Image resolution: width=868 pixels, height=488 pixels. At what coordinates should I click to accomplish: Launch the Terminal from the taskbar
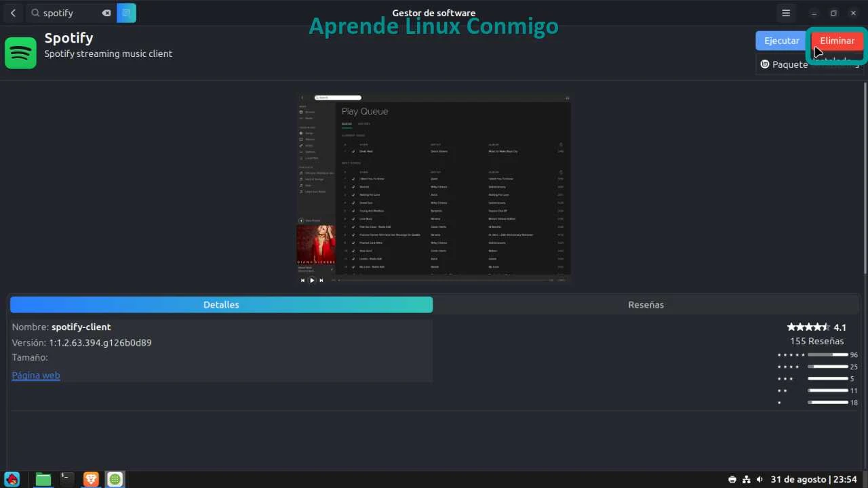tap(66, 479)
